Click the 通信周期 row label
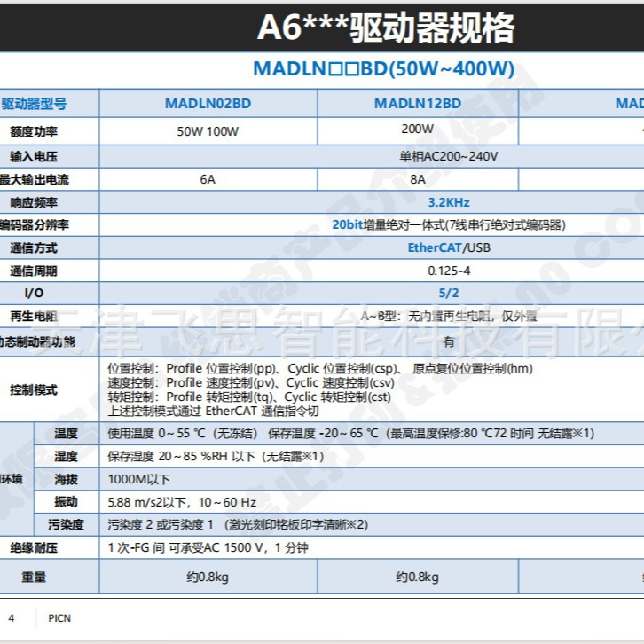This screenshot has height=644, width=644. click(34, 271)
